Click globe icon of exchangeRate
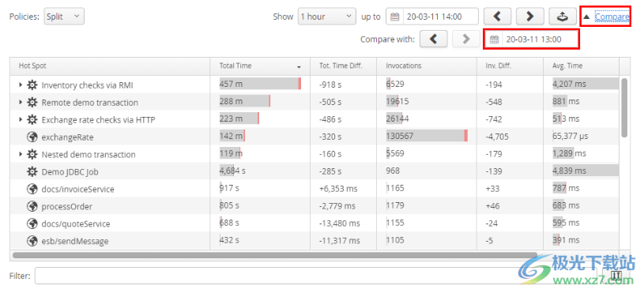This screenshot has height=293, width=644. (x=32, y=137)
